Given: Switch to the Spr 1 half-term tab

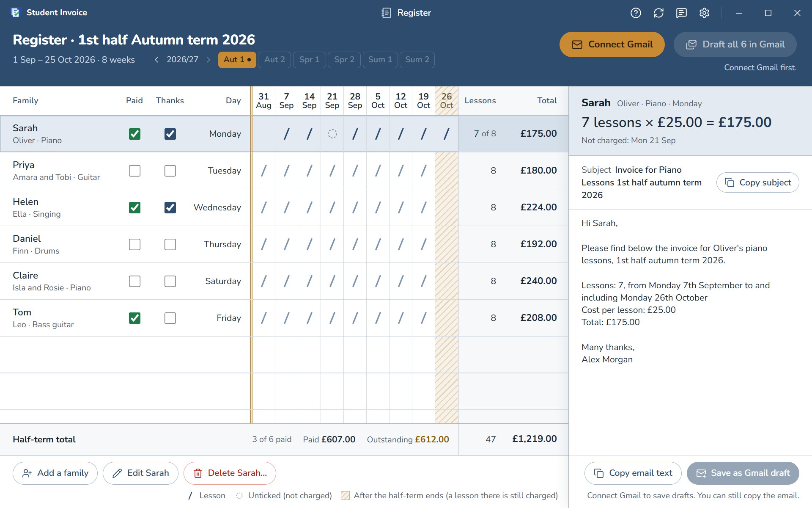Looking at the screenshot, I should [309, 60].
